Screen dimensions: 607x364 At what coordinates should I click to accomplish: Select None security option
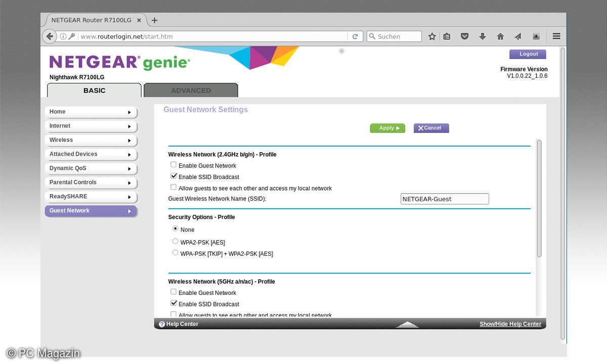[176, 229]
